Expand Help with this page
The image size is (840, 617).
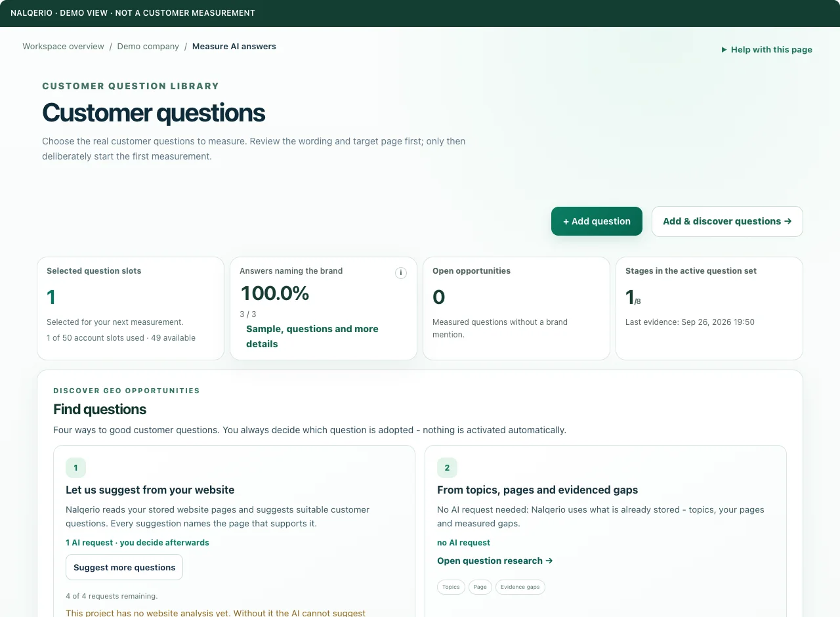coord(766,49)
